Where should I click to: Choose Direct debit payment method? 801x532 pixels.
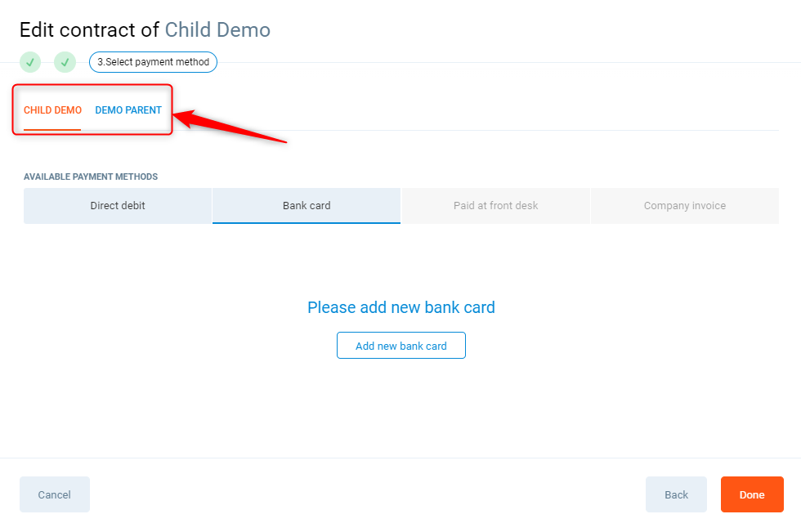[118, 206]
